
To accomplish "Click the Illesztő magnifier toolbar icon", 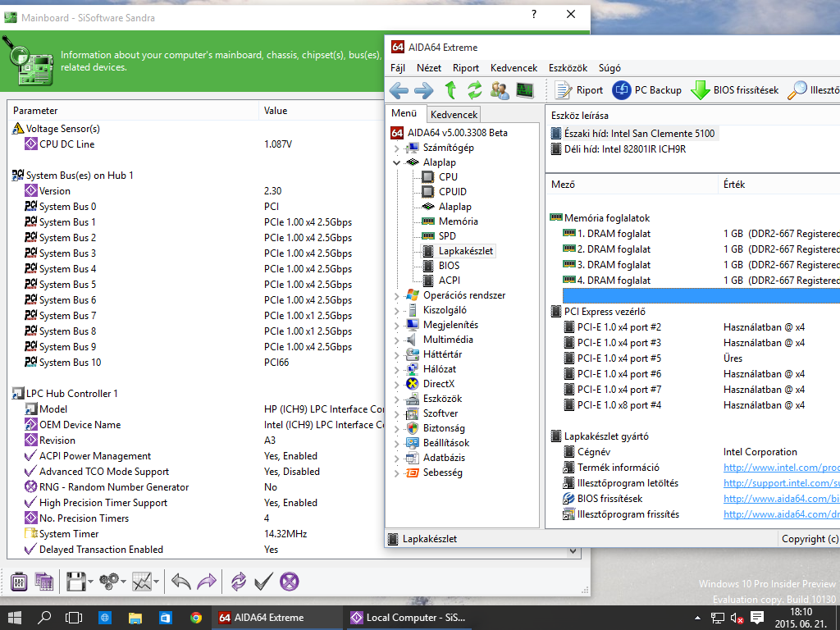I will [x=797, y=90].
